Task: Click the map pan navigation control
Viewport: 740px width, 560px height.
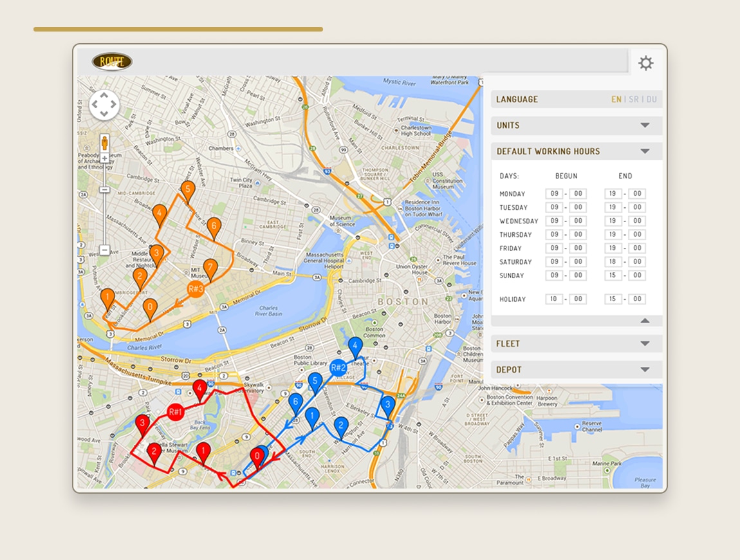Action: point(104,105)
